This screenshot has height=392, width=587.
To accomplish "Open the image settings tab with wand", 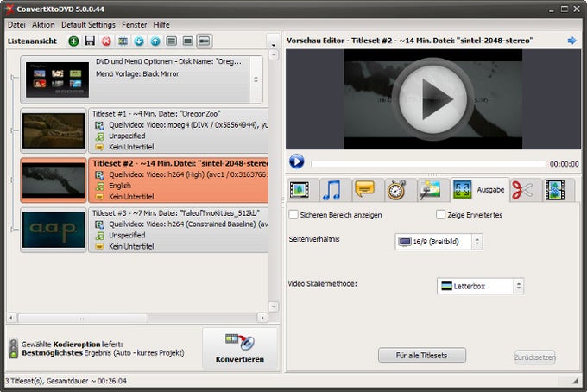I will 430,190.
